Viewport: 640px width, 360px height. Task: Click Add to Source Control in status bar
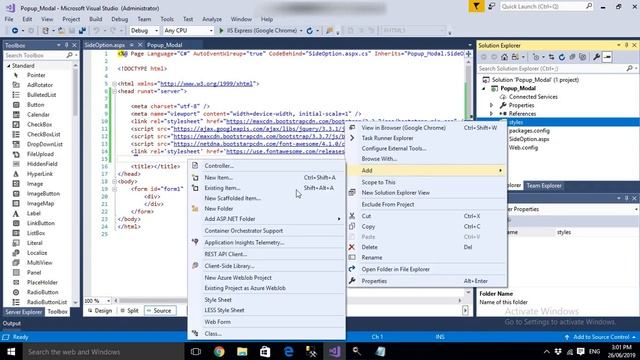pyautogui.click(x=600, y=337)
